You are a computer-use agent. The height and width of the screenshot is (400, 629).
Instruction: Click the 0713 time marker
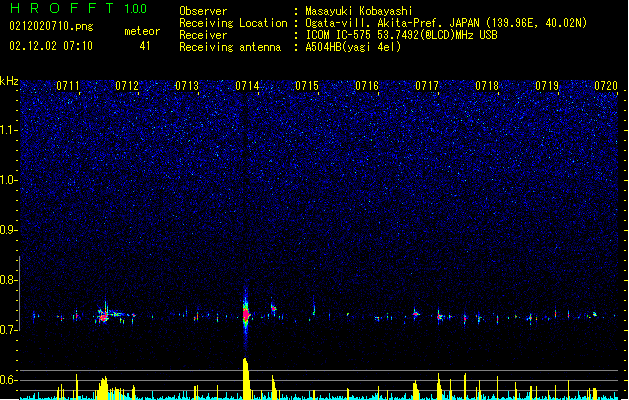pos(187,86)
